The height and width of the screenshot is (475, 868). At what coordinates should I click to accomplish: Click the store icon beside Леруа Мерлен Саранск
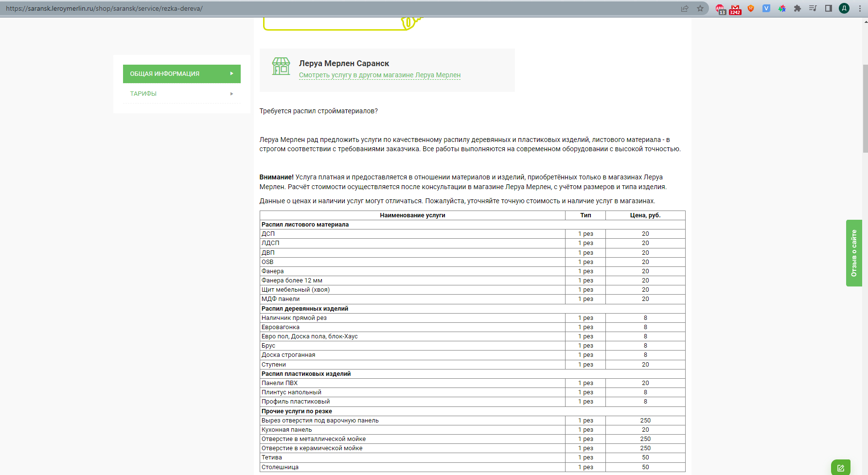tap(281, 67)
